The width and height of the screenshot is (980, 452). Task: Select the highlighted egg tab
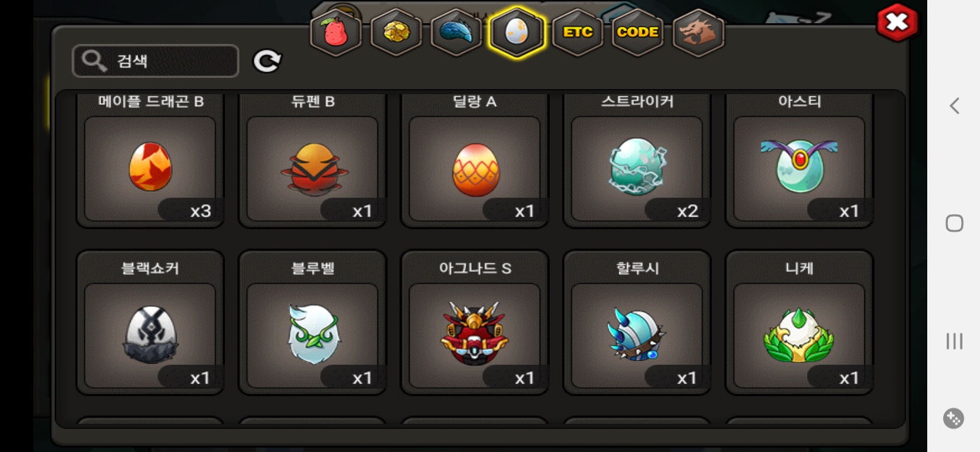click(x=516, y=33)
